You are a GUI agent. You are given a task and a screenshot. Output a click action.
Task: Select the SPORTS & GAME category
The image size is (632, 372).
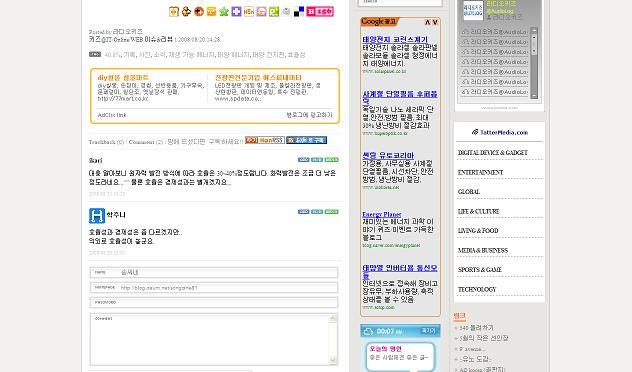(480, 270)
